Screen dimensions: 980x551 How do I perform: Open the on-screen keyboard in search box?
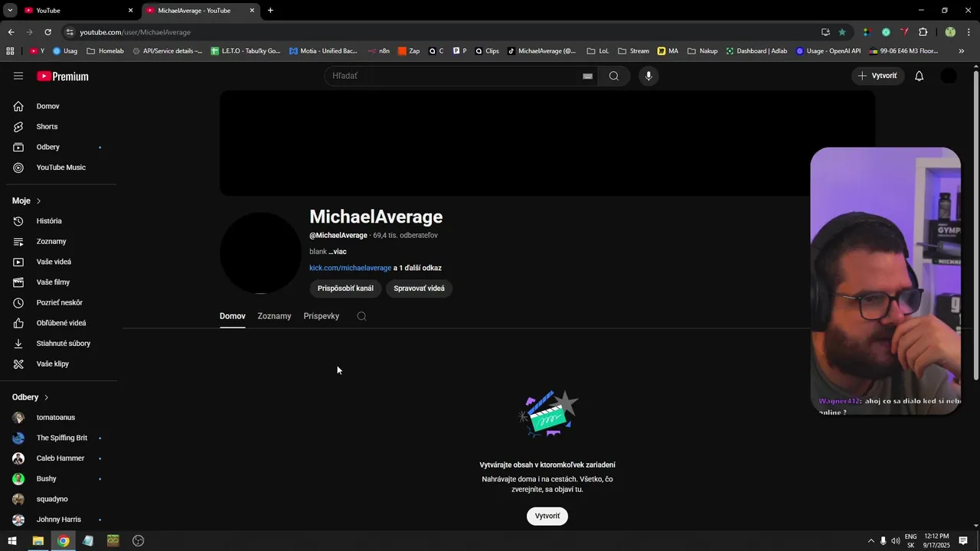pos(588,77)
